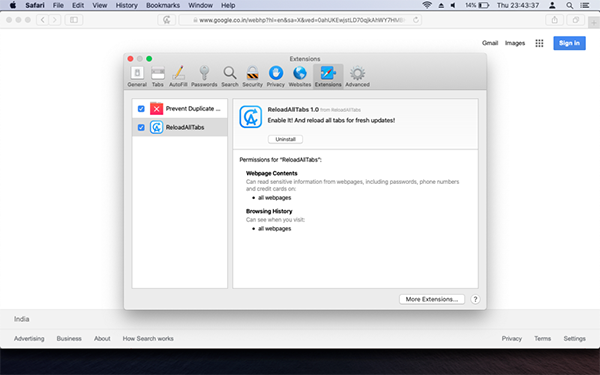The image size is (600, 375).
Task: Open the help question mark button
Action: (475, 299)
